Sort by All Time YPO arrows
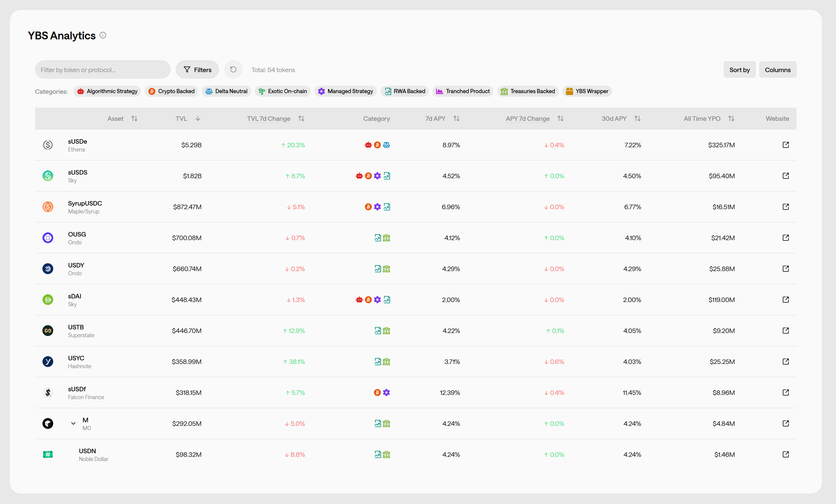The height and width of the screenshot is (504, 836). (x=731, y=118)
